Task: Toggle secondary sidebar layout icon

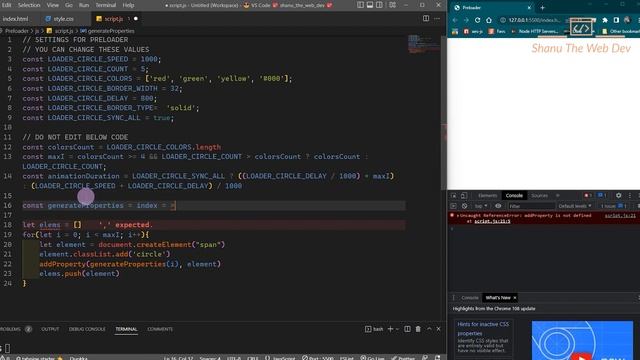Action: [379, 5]
